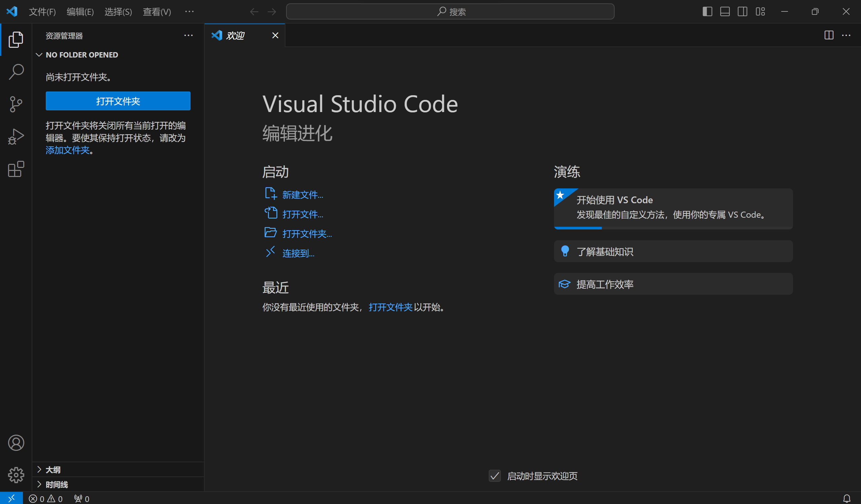Image resolution: width=861 pixels, height=504 pixels.
Task: Click the 尚未打开文件夹。 text
Action: point(79,77)
